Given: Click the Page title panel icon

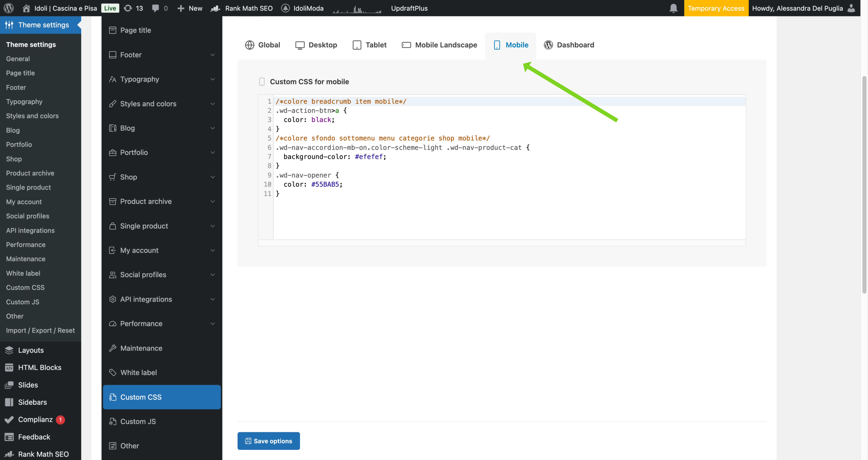Looking at the screenshot, I should coord(113,30).
